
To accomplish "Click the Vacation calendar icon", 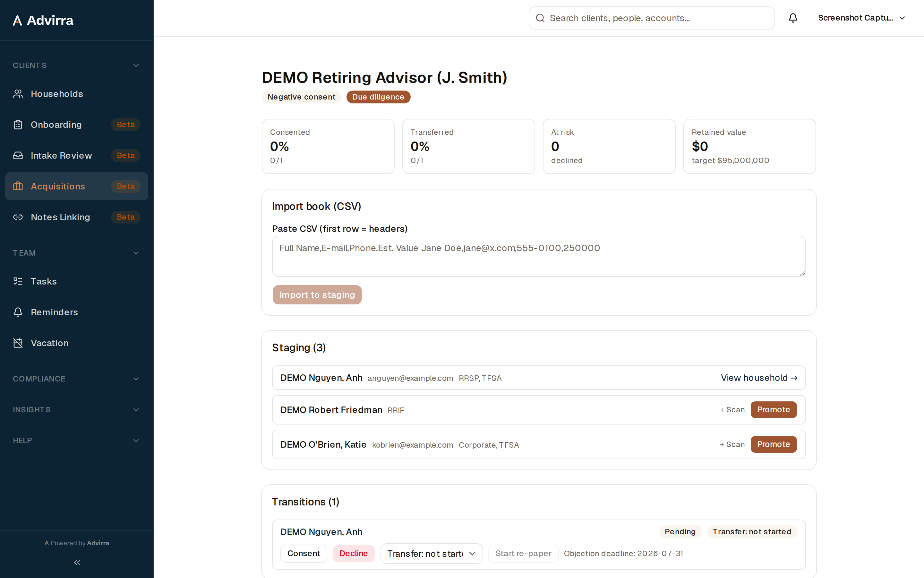I will click(x=18, y=343).
